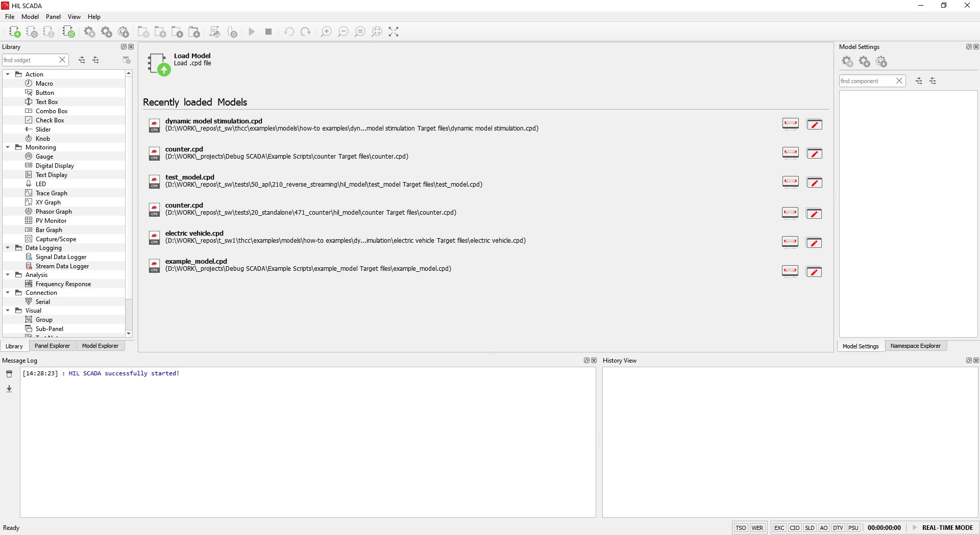Open electric vehicle.cpd from recent models
The width and height of the screenshot is (980, 535).
[194, 234]
